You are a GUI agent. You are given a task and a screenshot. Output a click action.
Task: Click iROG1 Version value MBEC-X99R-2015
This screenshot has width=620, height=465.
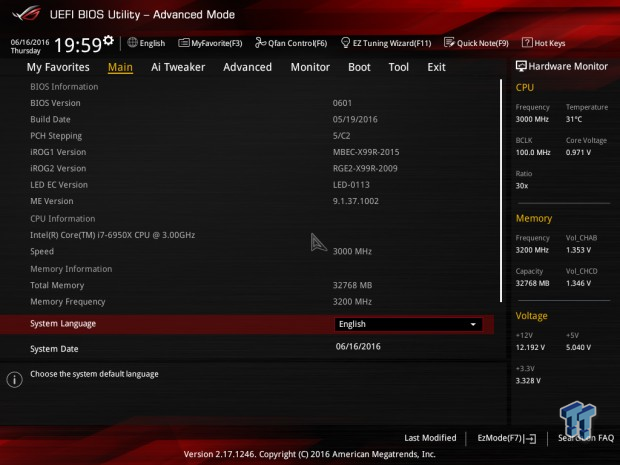(366, 152)
